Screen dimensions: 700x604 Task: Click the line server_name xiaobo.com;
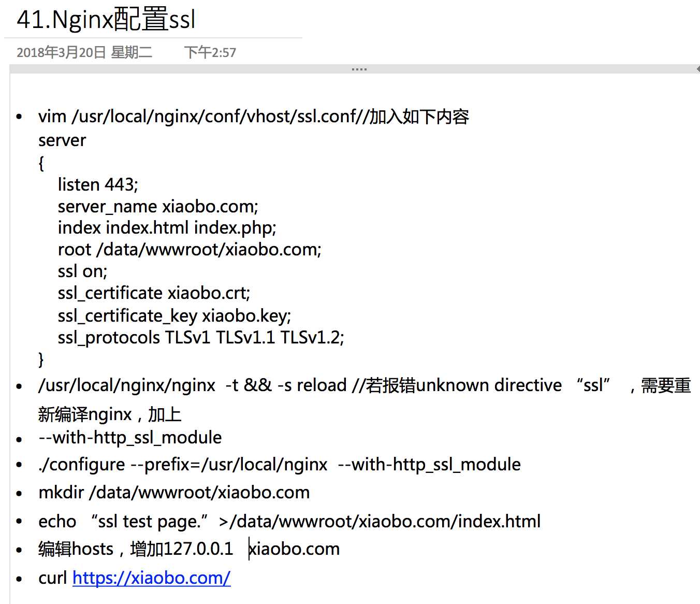(x=158, y=207)
